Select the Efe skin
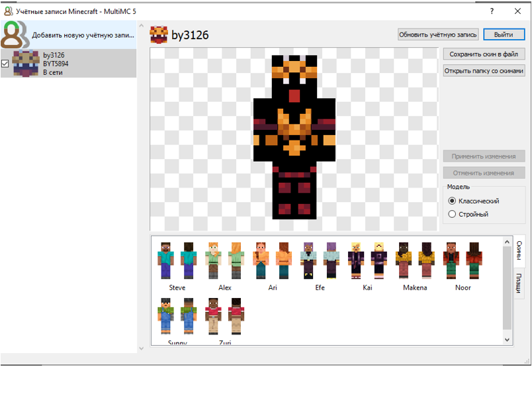 [320, 266]
